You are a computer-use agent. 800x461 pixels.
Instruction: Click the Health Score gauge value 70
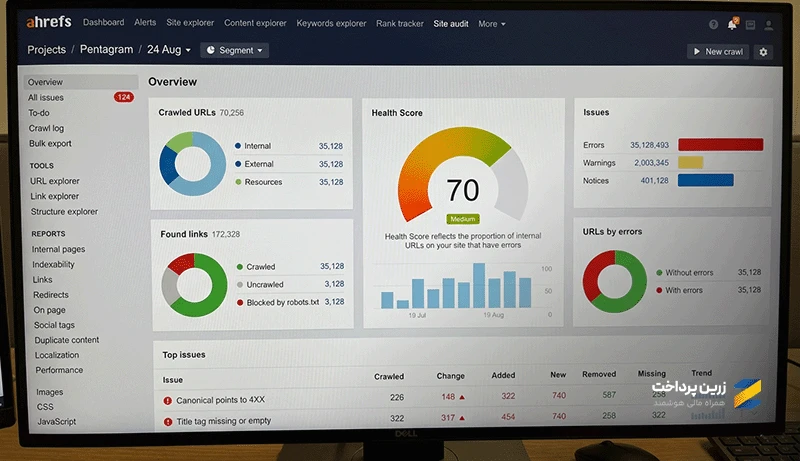click(x=463, y=190)
